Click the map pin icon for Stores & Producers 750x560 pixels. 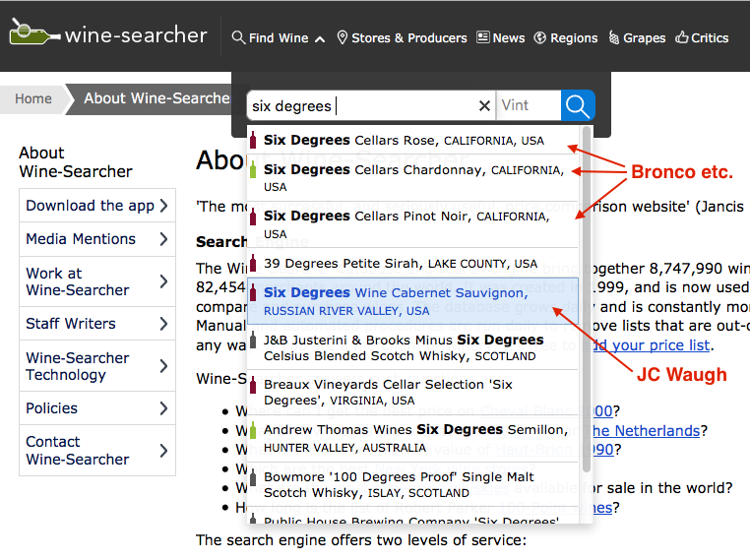point(342,37)
